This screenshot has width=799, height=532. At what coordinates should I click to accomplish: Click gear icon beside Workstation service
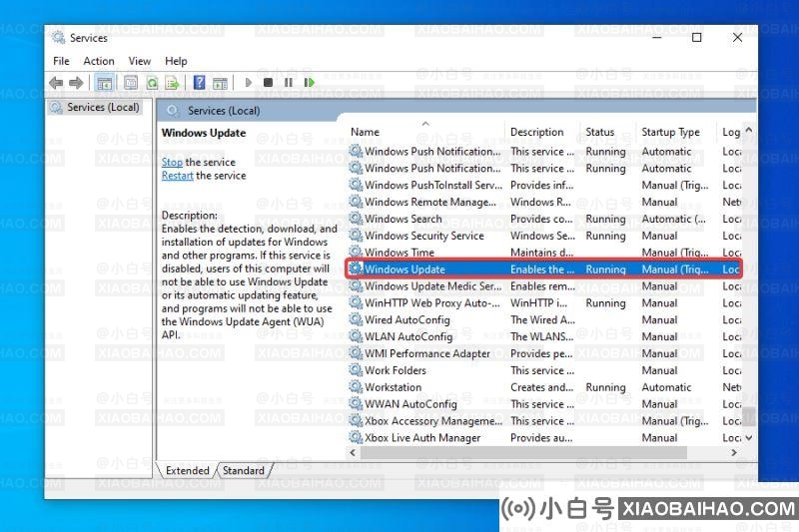tap(356, 386)
